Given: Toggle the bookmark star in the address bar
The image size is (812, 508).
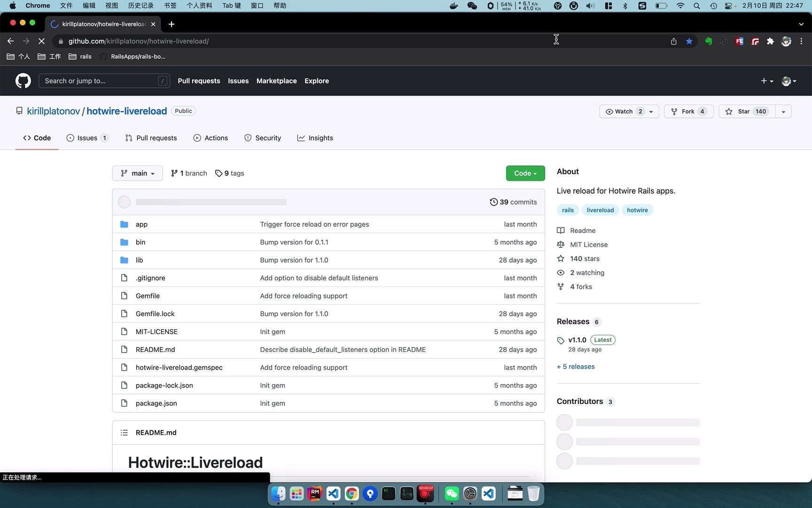Looking at the screenshot, I should pyautogui.click(x=689, y=41).
